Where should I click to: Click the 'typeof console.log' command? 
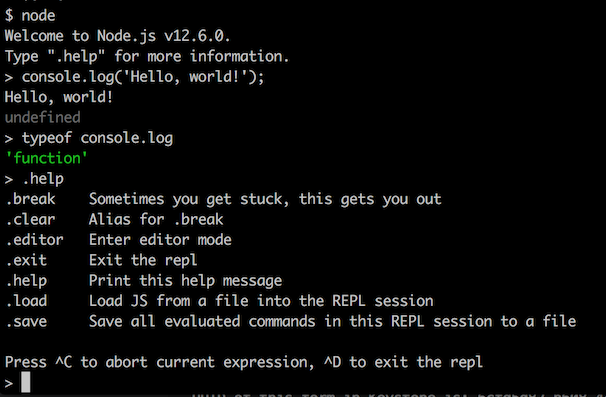[97, 138]
